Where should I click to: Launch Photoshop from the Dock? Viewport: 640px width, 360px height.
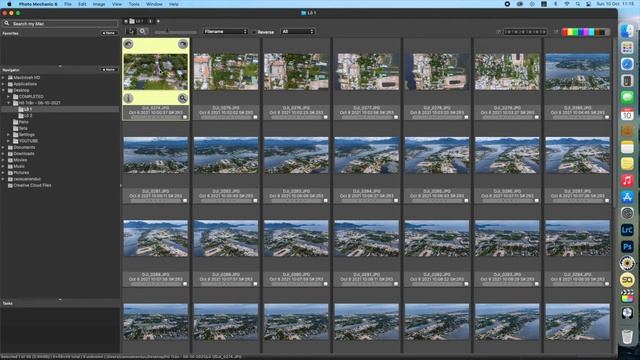627,247
